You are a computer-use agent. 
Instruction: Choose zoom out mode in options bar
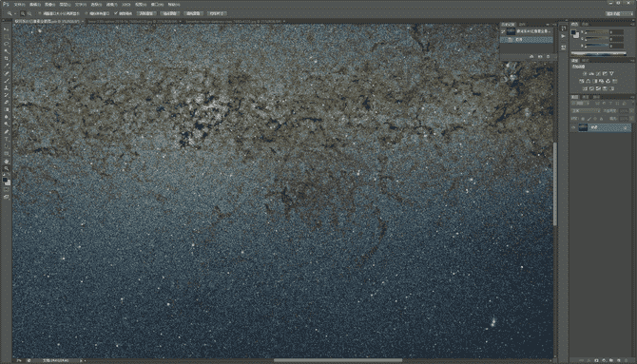click(29, 13)
